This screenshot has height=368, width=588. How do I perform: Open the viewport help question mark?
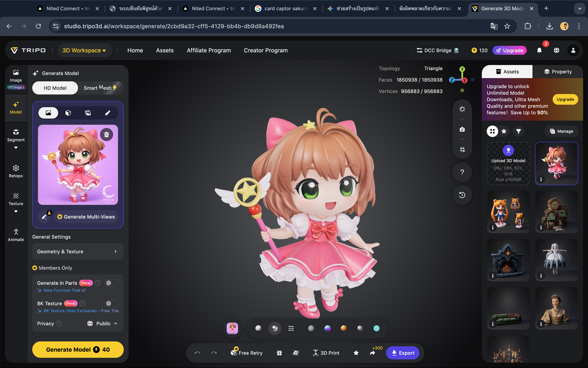[x=462, y=172]
